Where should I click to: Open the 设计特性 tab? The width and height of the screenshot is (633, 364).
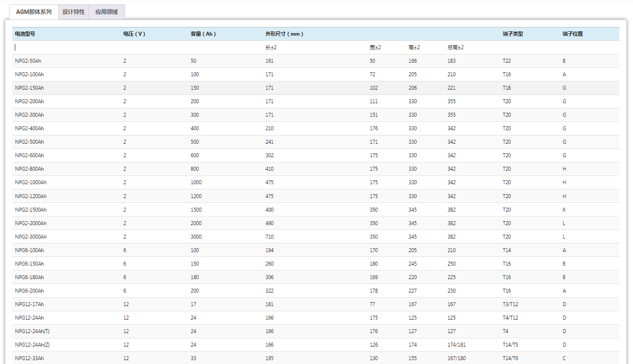click(x=73, y=12)
